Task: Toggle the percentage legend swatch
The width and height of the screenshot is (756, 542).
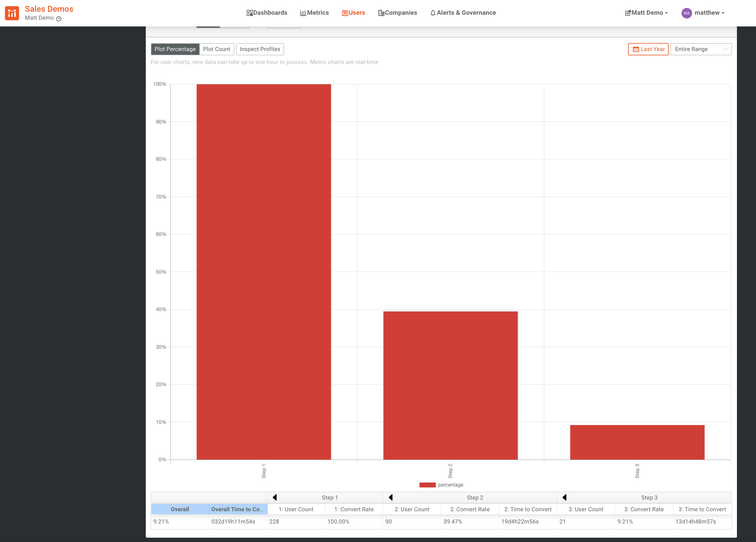Action: tap(427, 485)
